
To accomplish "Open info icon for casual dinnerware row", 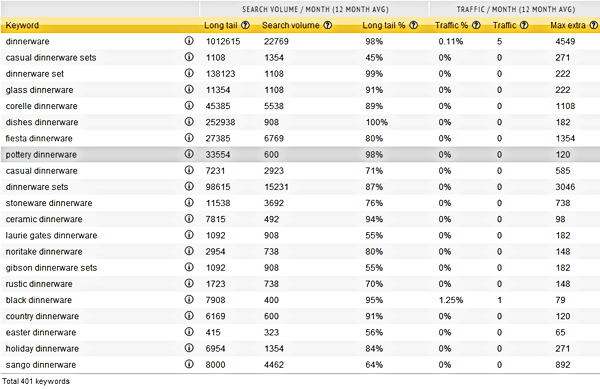I will [189, 170].
